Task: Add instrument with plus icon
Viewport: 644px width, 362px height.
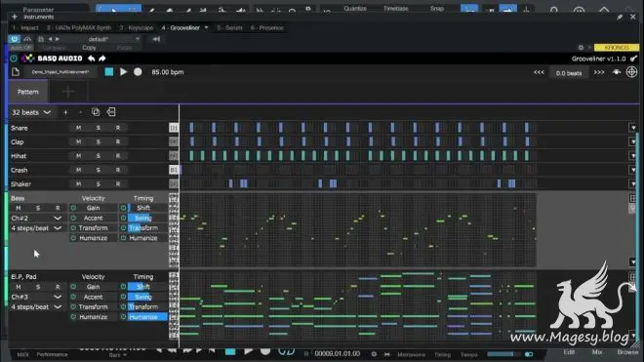Action: click(15, 17)
